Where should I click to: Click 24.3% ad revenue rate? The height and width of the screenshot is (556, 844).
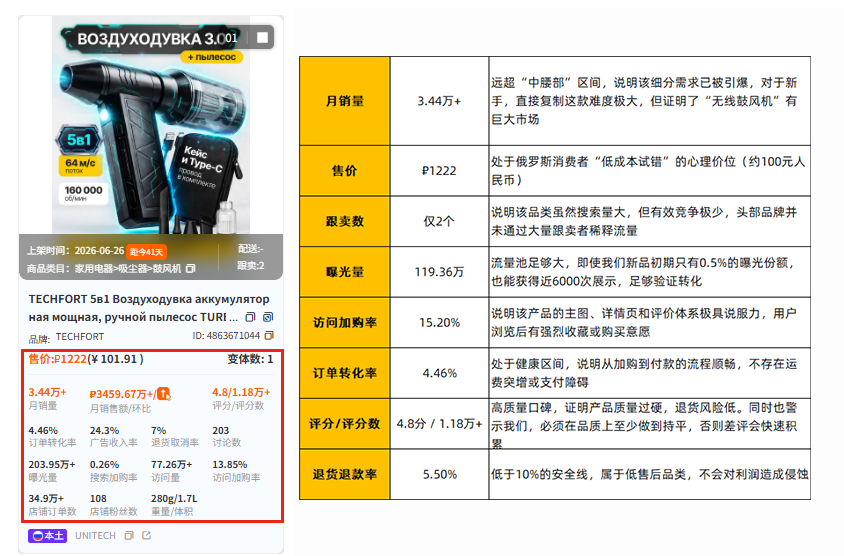click(x=104, y=431)
